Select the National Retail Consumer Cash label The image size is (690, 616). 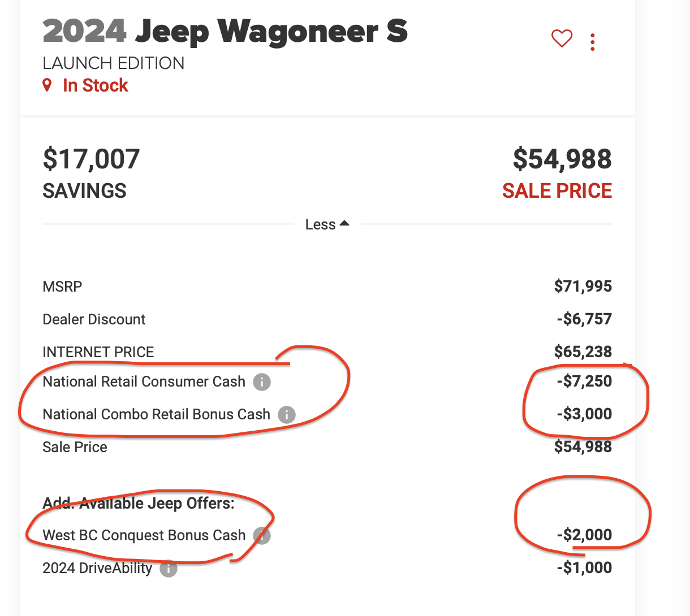[144, 381]
